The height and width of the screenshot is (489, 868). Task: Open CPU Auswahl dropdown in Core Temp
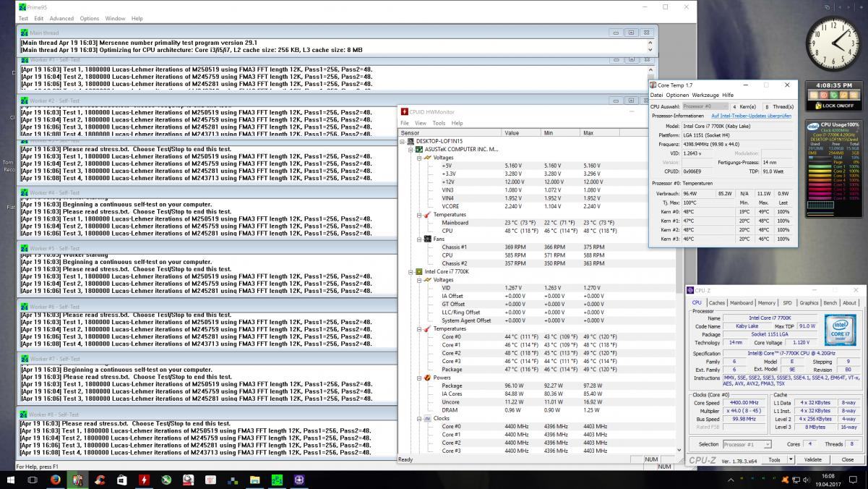(x=705, y=106)
